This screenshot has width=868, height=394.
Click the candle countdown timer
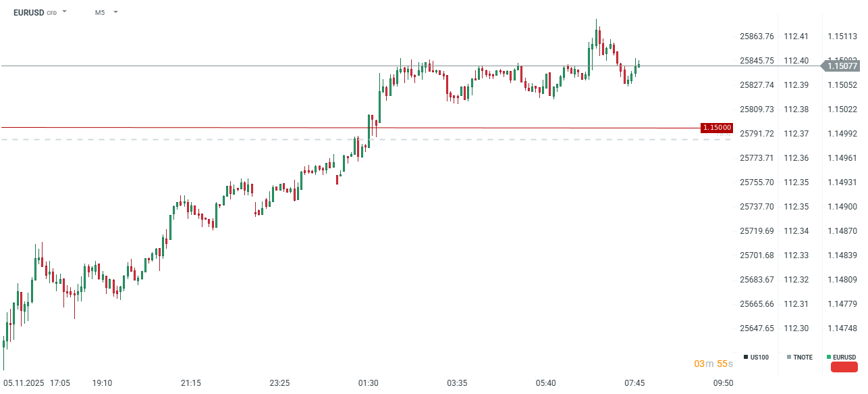(713, 364)
